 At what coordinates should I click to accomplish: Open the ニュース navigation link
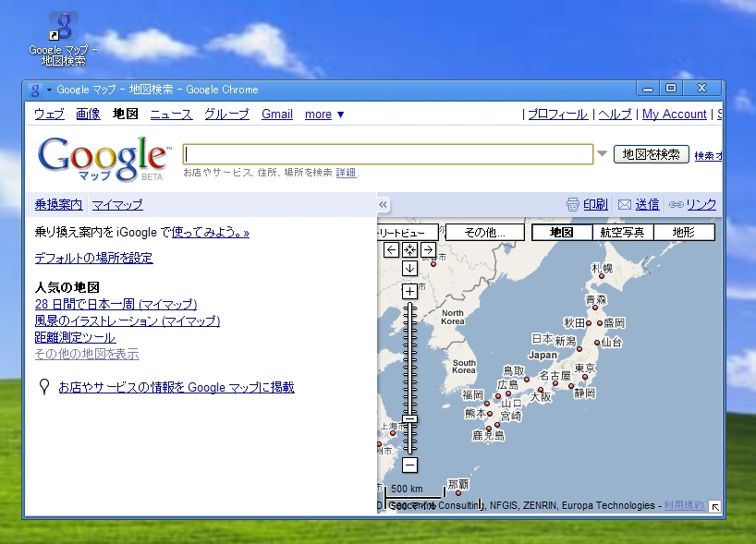point(171,115)
